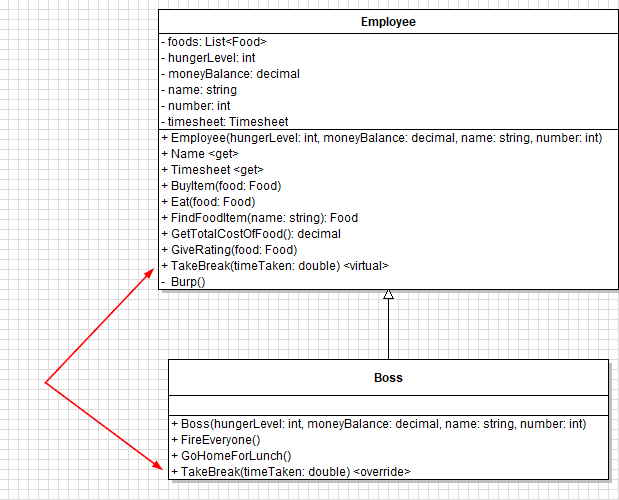Click the override TakeBreak method in Boss
The width and height of the screenshot is (619, 500).
[290, 471]
